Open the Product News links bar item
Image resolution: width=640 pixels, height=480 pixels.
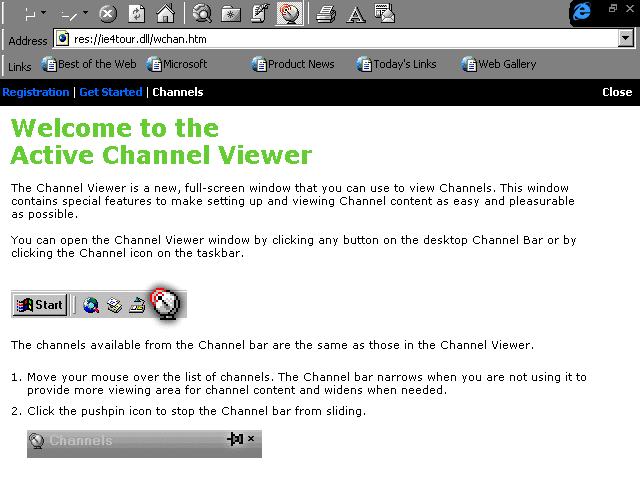(293, 64)
